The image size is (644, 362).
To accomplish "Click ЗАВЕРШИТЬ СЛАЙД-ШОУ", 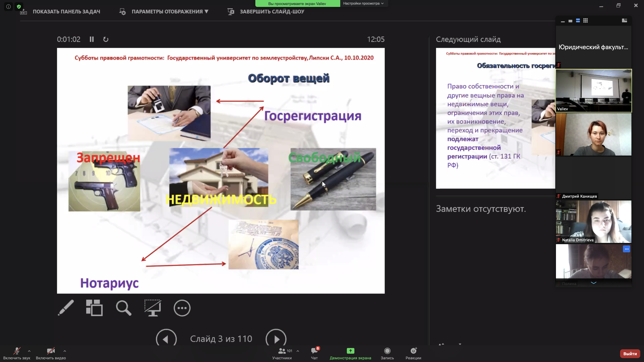I will coord(266,11).
